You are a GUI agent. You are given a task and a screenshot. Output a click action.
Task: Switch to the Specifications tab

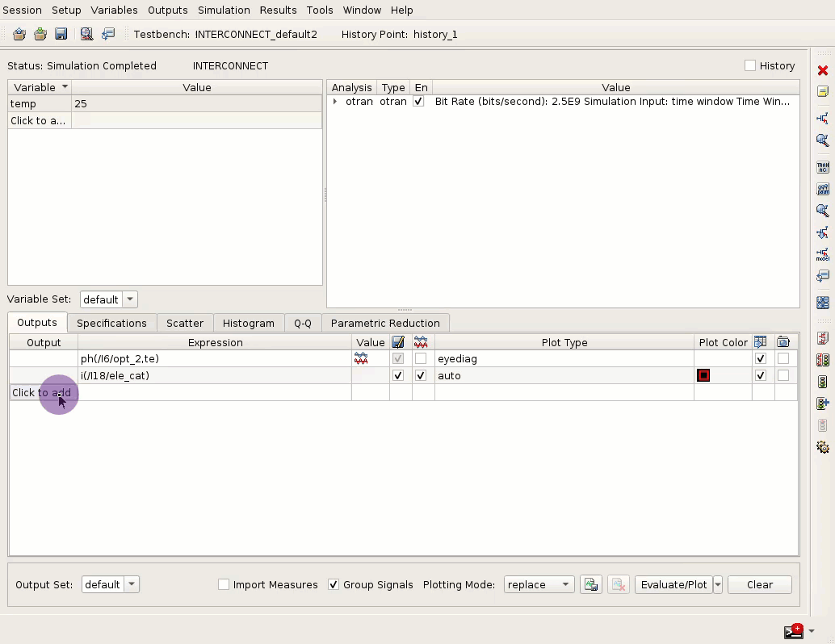(111, 323)
